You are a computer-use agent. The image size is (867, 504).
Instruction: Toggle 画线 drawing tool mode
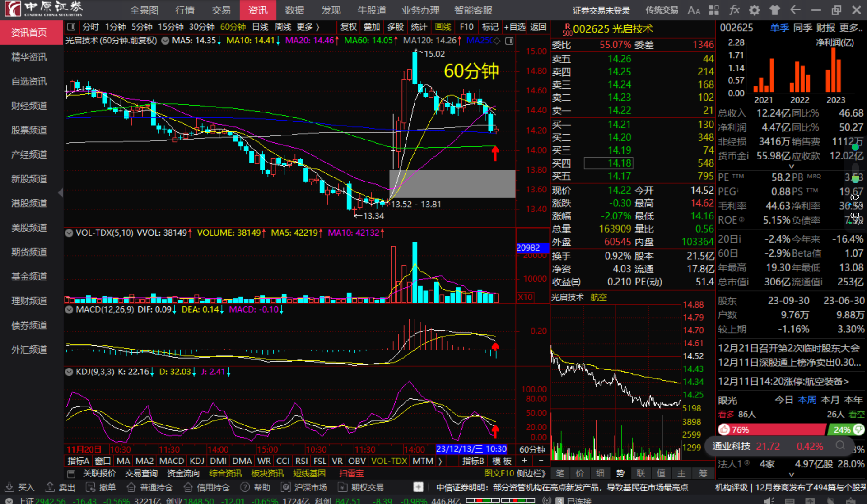[x=443, y=27]
